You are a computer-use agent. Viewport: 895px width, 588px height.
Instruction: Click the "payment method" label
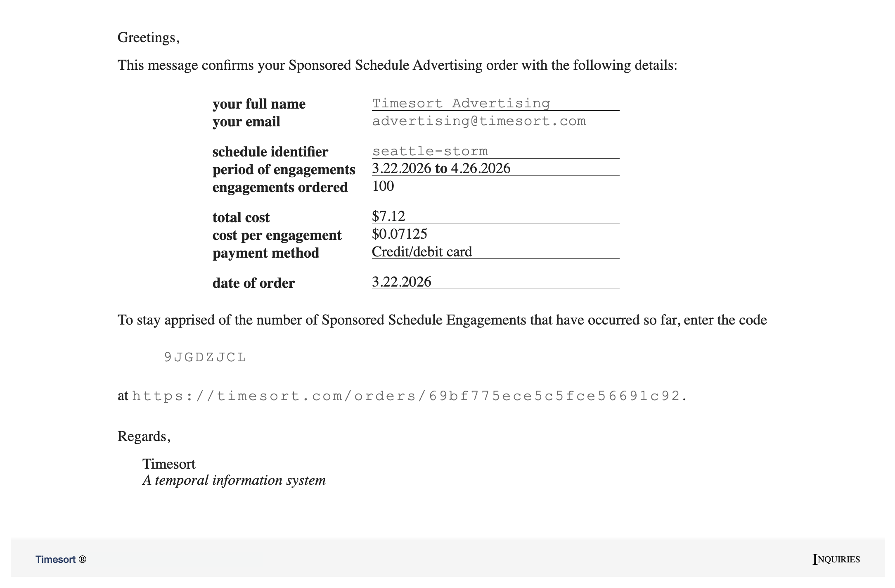(x=265, y=253)
